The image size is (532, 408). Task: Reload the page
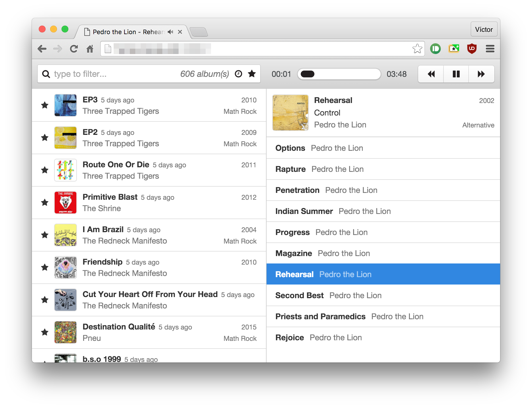[74, 49]
